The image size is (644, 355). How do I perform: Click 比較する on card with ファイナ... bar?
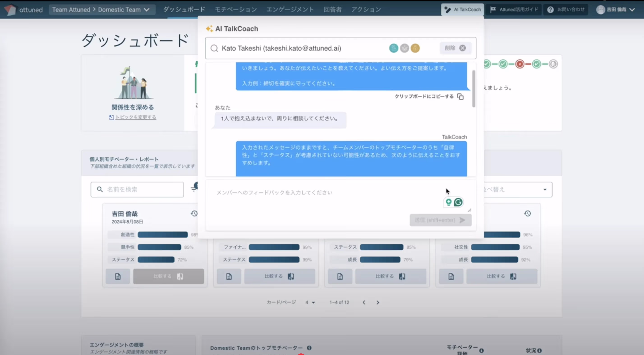pyautogui.click(x=280, y=276)
